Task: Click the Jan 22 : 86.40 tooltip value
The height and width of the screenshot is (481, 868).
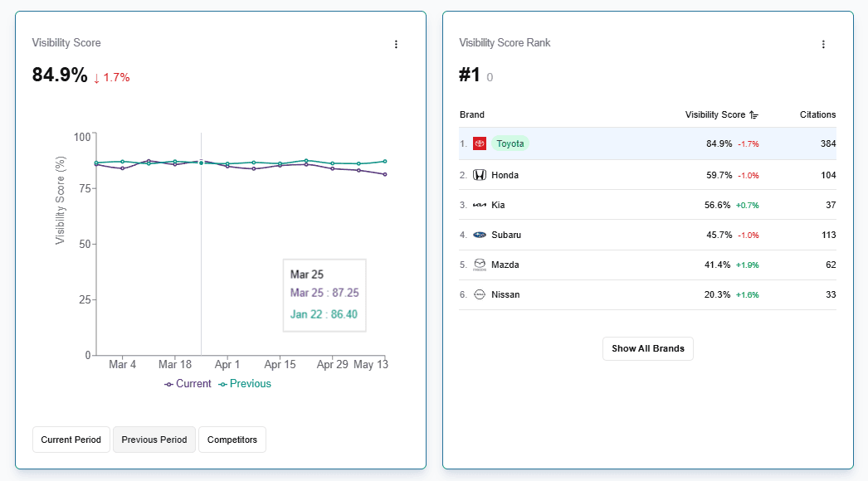Action: coord(324,314)
